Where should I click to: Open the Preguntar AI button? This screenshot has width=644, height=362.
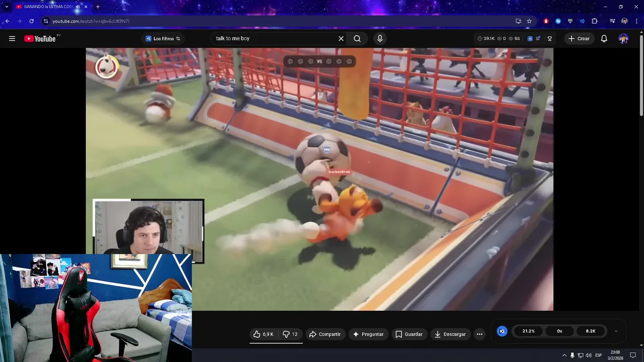[x=368, y=334]
